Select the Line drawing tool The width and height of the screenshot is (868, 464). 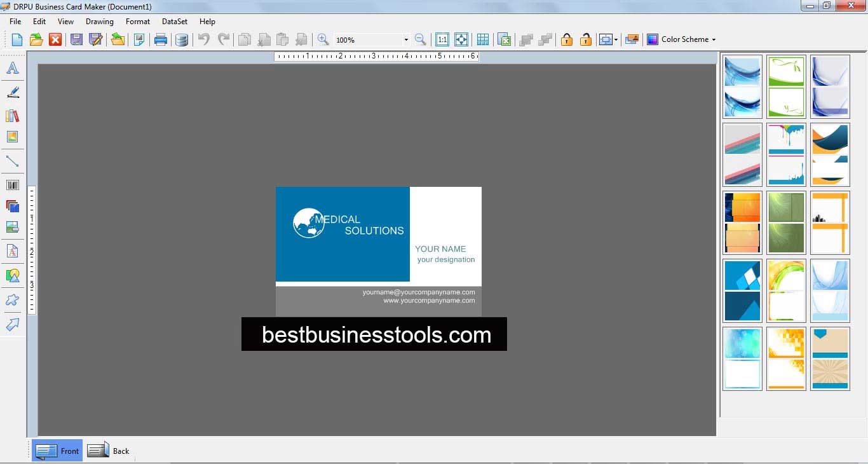13,161
